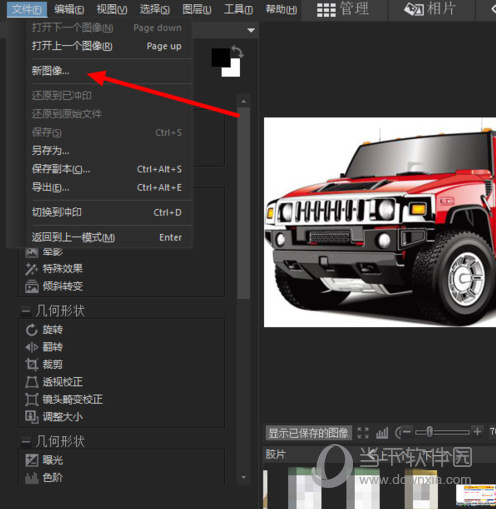The width and height of the screenshot is (496, 509).
Task: Collapse the second 几何形状 section
Action: [25, 442]
